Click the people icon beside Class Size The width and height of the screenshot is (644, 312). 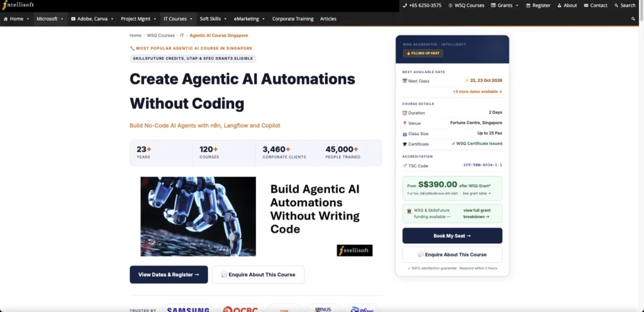[404, 134]
